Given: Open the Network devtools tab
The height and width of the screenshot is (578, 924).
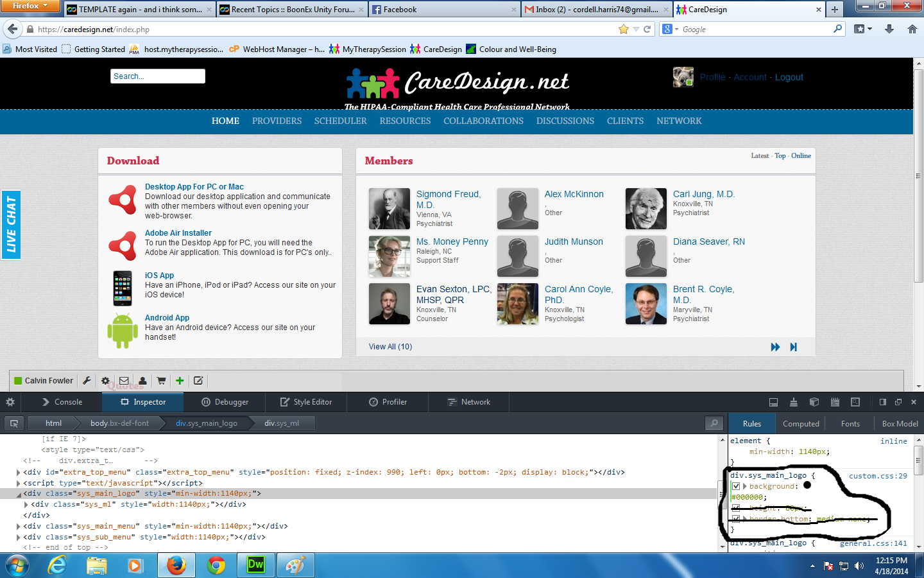Looking at the screenshot, I should [x=469, y=402].
